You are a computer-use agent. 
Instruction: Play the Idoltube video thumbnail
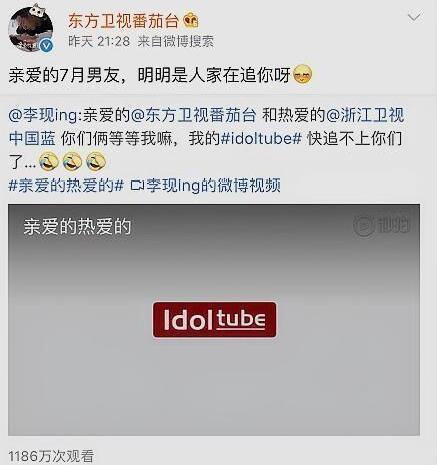coord(214,320)
